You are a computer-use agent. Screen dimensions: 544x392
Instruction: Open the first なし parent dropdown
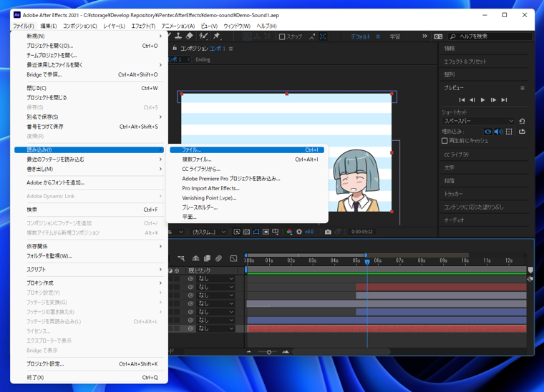pos(215,279)
